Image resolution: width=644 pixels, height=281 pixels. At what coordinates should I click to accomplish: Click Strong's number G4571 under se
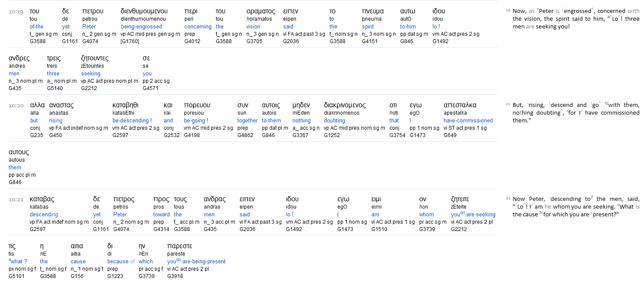pyautogui.click(x=150, y=88)
